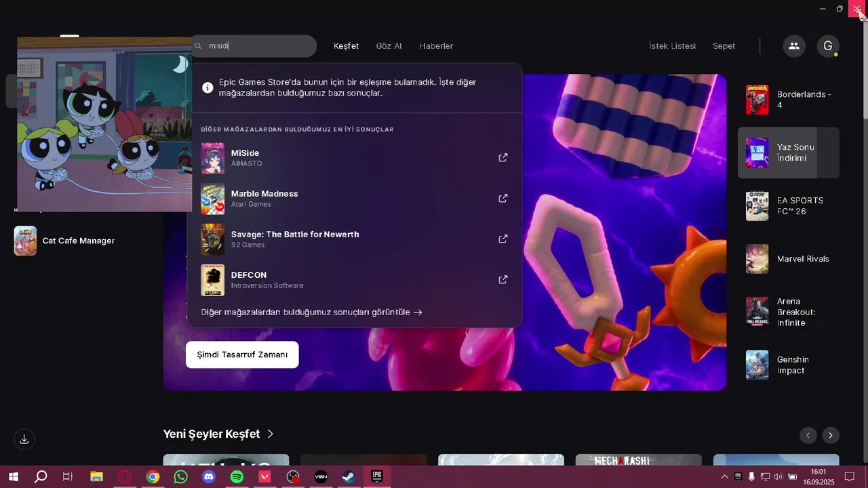Screen dimensions: 868x488
Task: Click Epic Games Launcher taskbar icon
Action: 377,476
